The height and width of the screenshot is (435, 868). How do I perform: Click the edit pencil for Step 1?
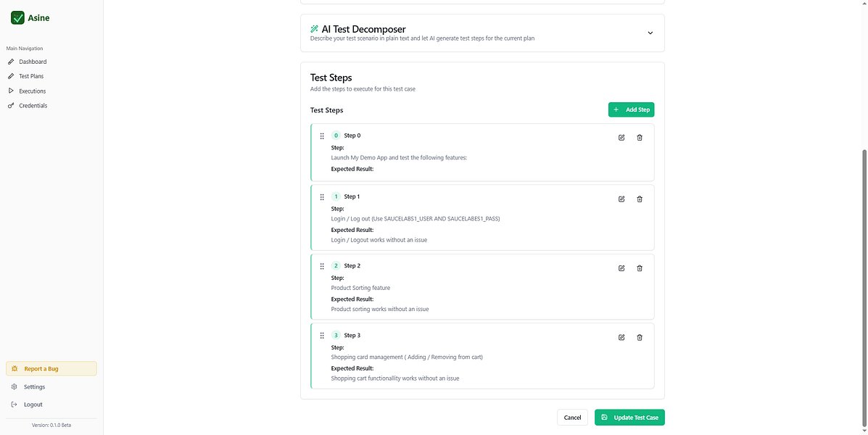click(621, 199)
